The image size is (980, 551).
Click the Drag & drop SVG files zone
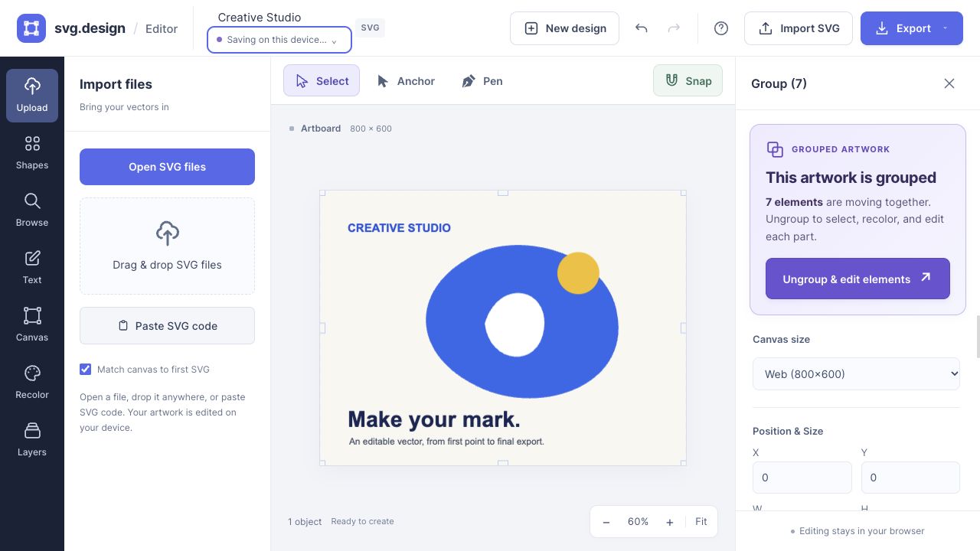pyautogui.click(x=167, y=246)
